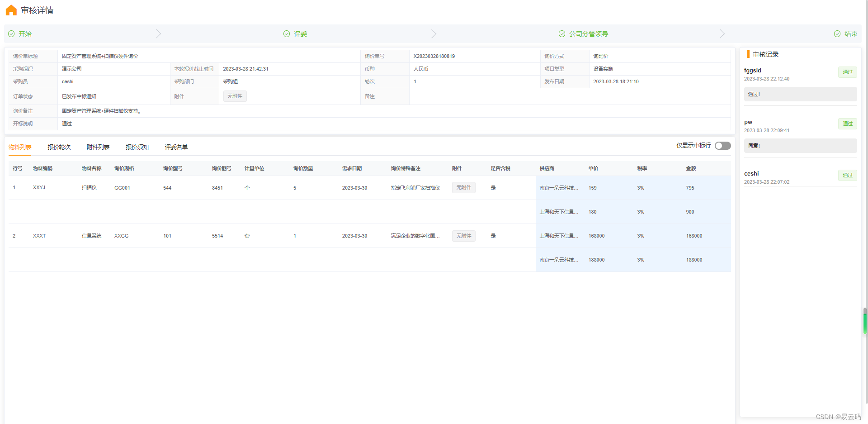Switch to the 报价轮次 tab
The width and height of the screenshot is (868, 424).
click(x=59, y=147)
